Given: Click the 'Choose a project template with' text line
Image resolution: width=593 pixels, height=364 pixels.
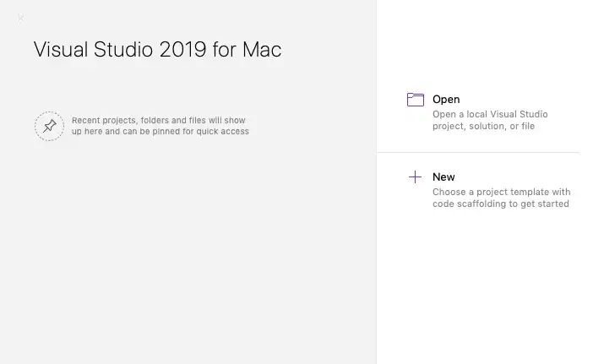Looking at the screenshot, I should [501, 192].
